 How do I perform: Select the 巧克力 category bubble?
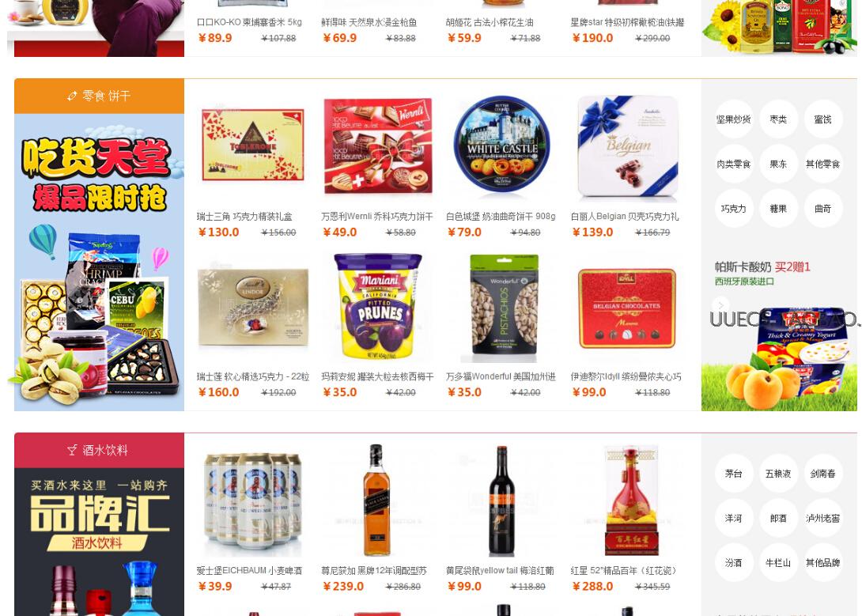pyautogui.click(x=733, y=209)
